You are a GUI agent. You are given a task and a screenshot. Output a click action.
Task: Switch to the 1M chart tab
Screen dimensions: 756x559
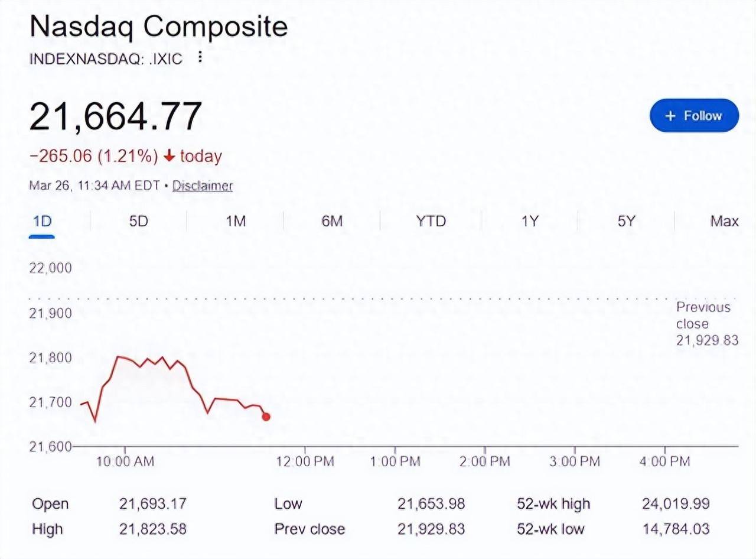click(x=235, y=222)
